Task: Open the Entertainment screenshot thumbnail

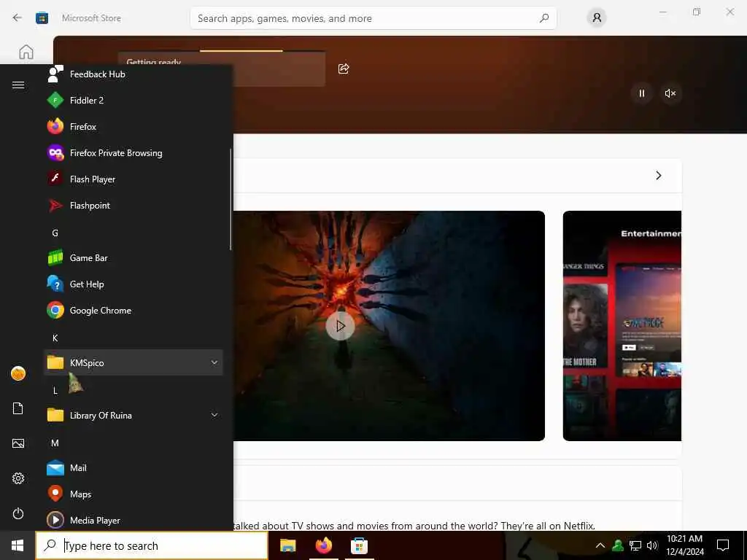Action: click(622, 326)
